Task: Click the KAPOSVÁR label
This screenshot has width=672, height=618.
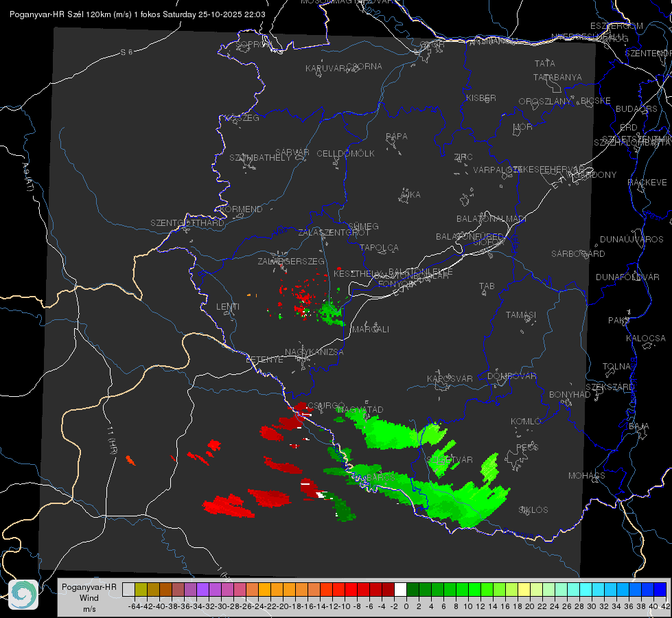Action: tap(450, 378)
